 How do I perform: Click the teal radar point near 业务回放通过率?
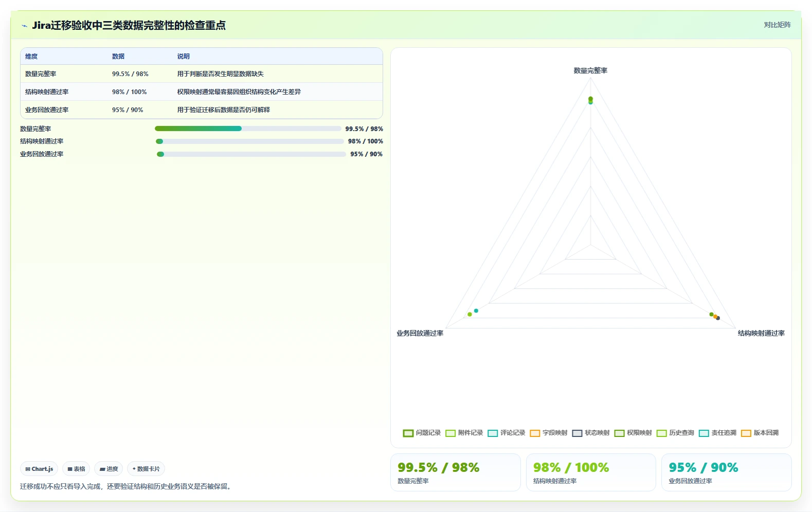(x=476, y=310)
